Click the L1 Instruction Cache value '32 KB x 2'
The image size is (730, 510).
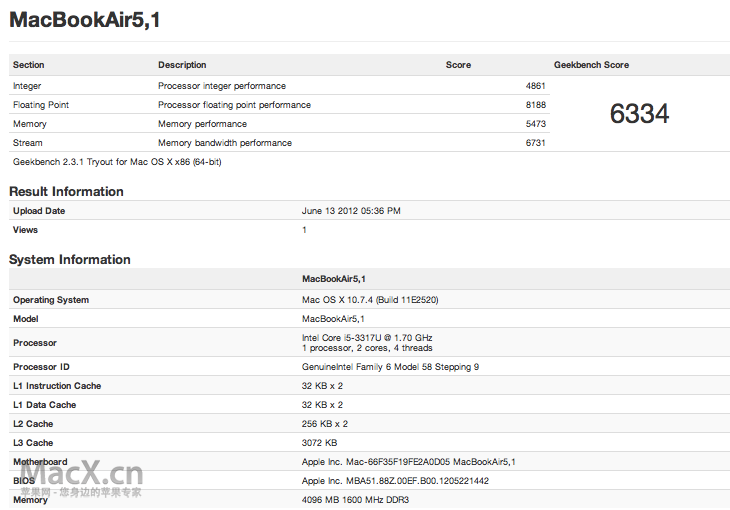[x=322, y=386]
